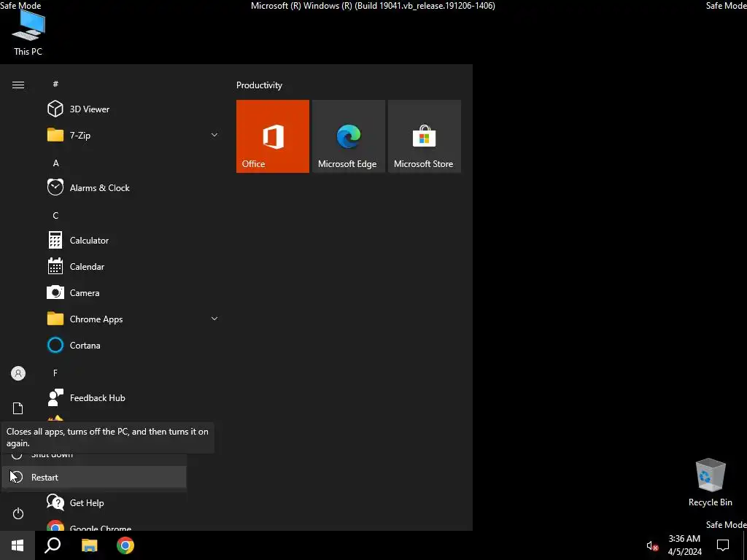Screen dimensions: 747x560
Task: Click the Office tile
Action: [273, 136]
